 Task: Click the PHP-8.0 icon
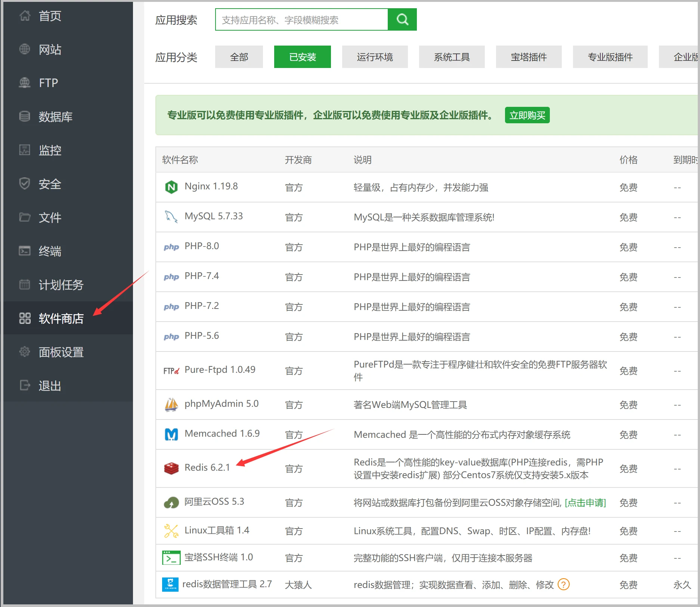pyautogui.click(x=171, y=247)
